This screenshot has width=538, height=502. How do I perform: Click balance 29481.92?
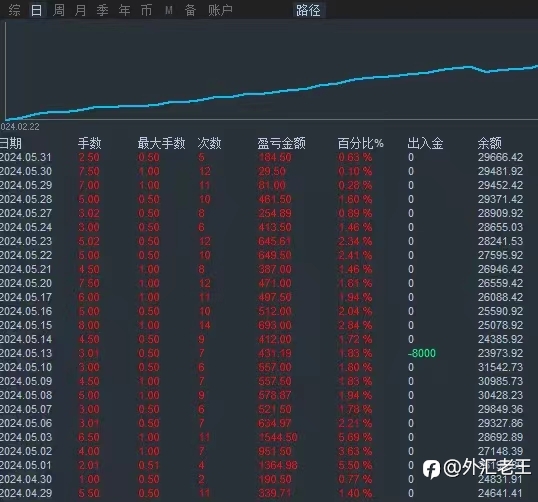(x=500, y=171)
